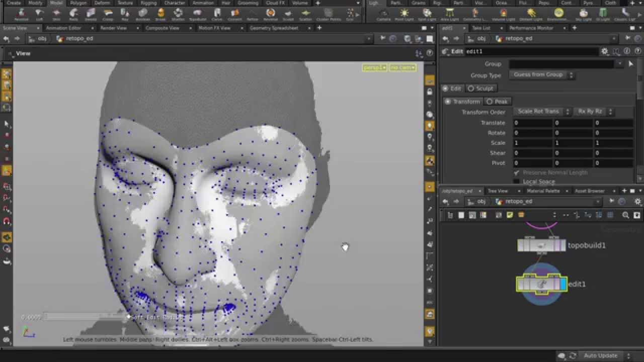
Task: Open the Performance Monitor tab
Action: [x=531, y=28]
